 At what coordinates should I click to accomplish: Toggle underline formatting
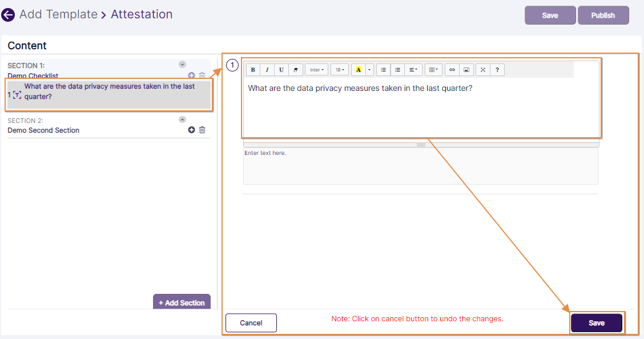(x=281, y=69)
